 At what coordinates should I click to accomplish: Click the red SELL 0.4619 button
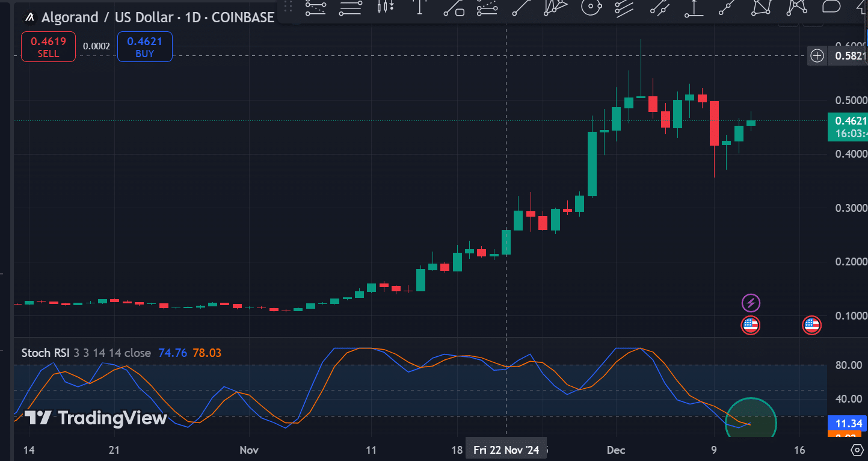point(48,47)
